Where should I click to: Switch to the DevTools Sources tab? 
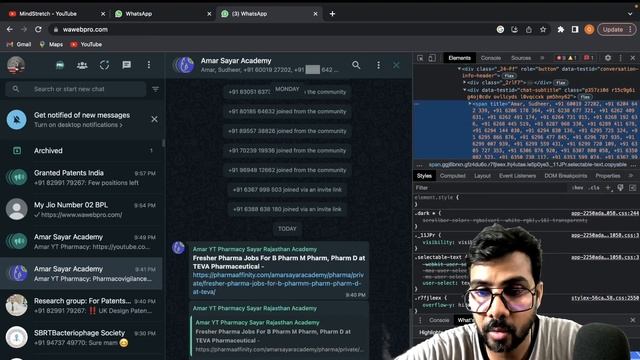(x=521, y=58)
